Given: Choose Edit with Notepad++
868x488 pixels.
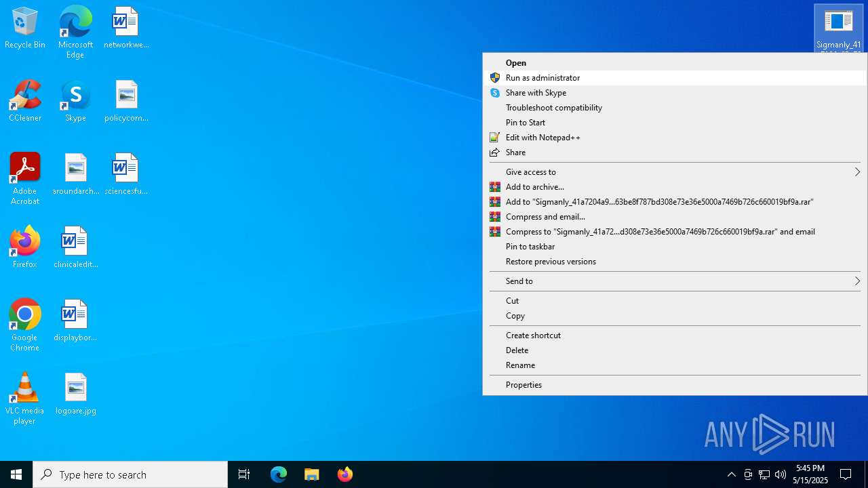Looking at the screenshot, I should tap(675, 138).
